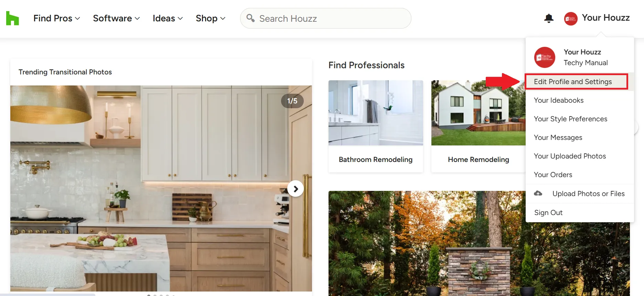Expand the Find Pros dropdown
The width and height of the screenshot is (644, 296).
57,18
